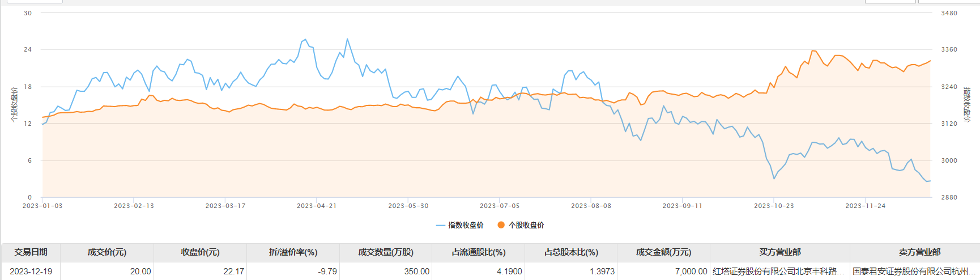Click the 成交数量(万股) column header
Screen dimensions: 980x280
(386, 252)
